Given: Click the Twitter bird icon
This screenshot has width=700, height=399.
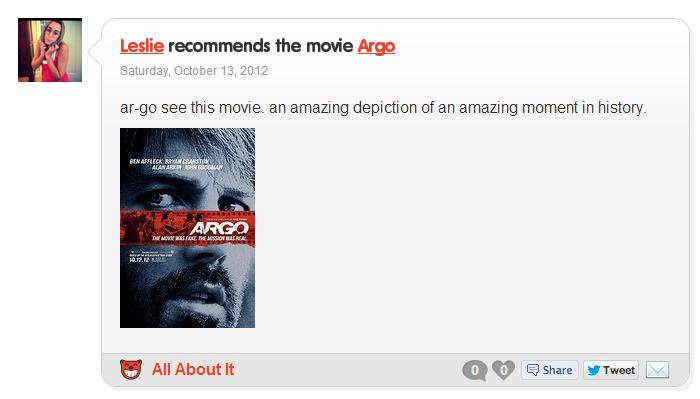Looking at the screenshot, I should click(594, 370).
